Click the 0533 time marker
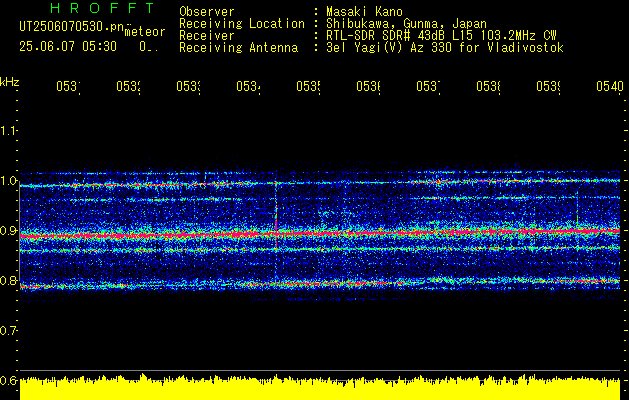629x400 pixels. (x=188, y=86)
